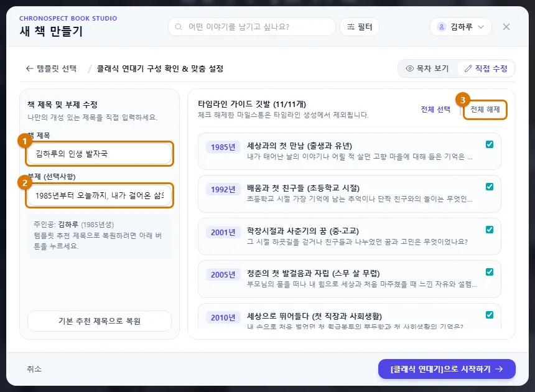Click the filter sliders icon
Viewport: 535px width, 392px height.
351,27
